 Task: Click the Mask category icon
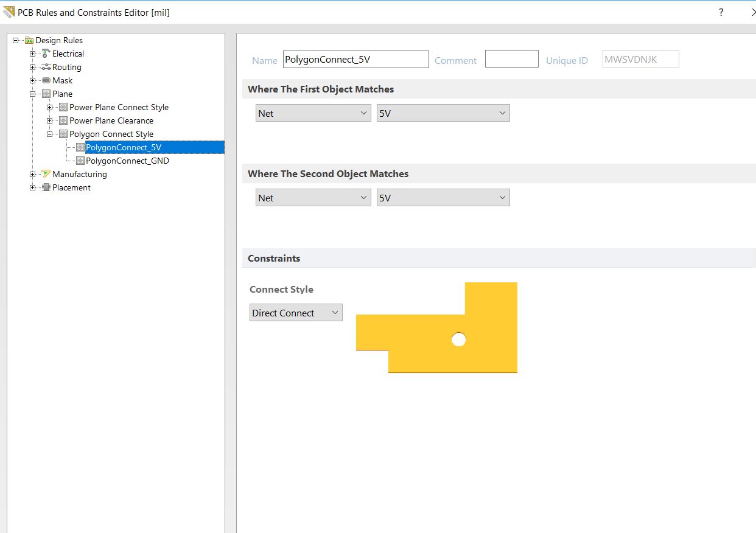[46, 80]
